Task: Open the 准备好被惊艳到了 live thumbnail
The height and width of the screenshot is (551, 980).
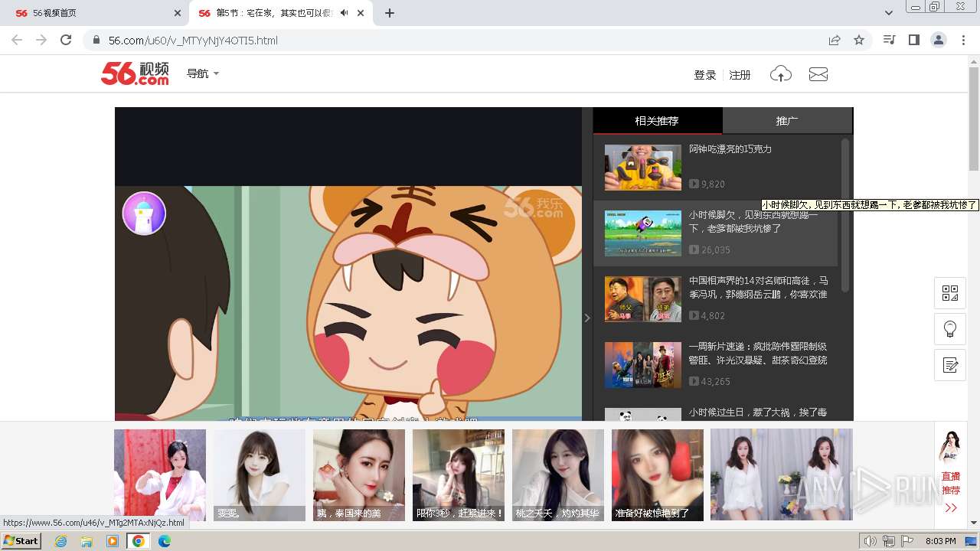Action: point(658,475)
